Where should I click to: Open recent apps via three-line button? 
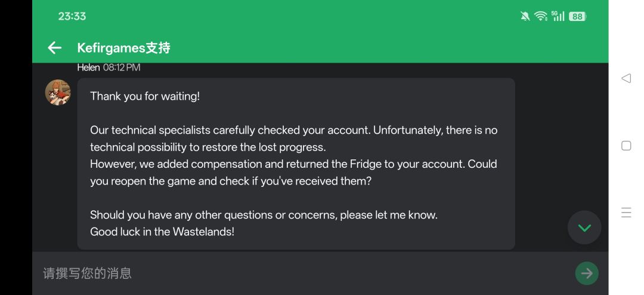626,213
